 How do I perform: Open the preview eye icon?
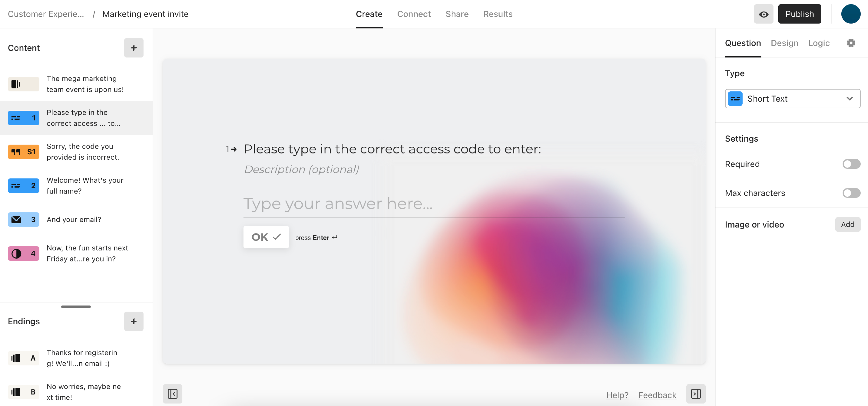(x=764, y=14)
